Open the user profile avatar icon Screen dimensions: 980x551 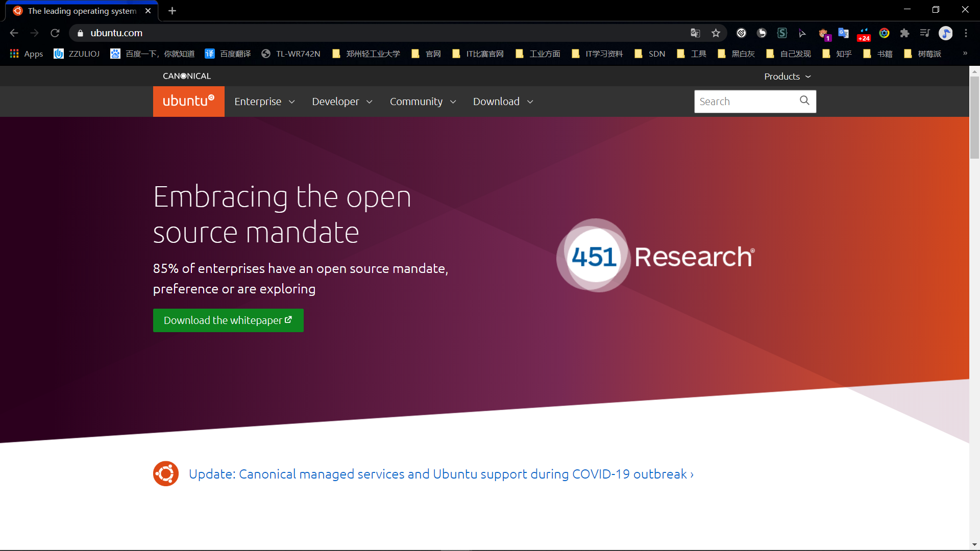pyautogui.click(x=945, y=33)
